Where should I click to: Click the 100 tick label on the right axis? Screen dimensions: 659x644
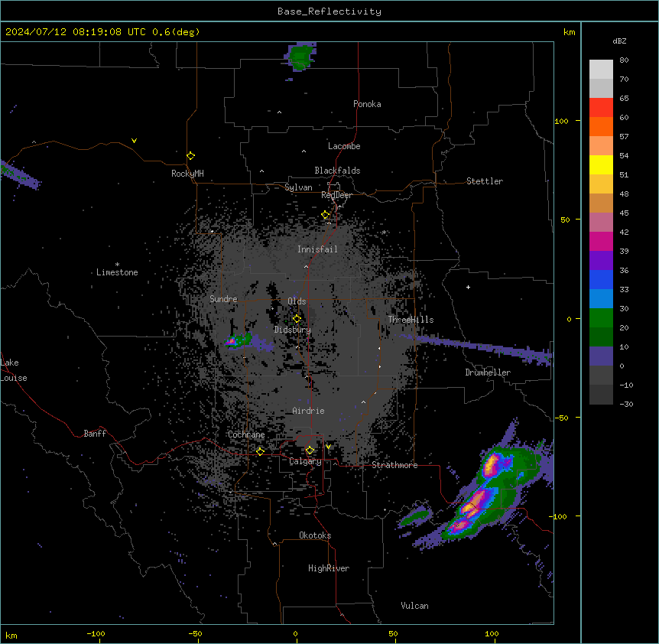561,122
